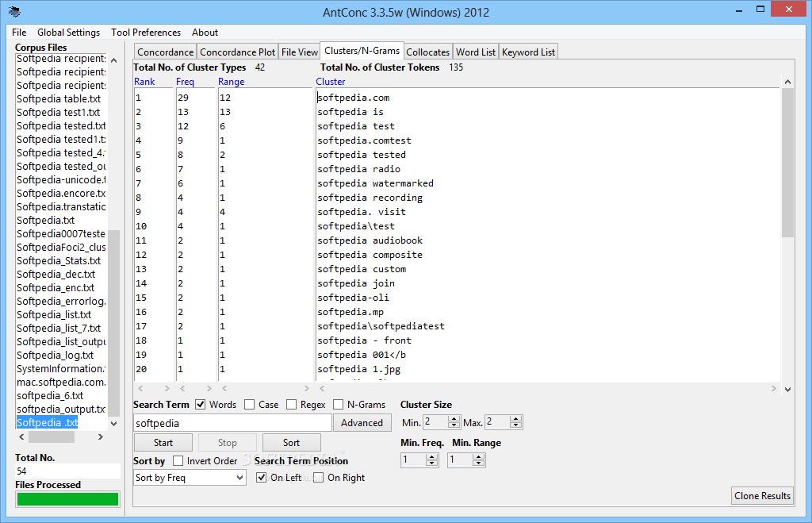Select the corpus file Softpedia_Stats.txt
This screenshot has width=812, height=523.
pos(59,260)
